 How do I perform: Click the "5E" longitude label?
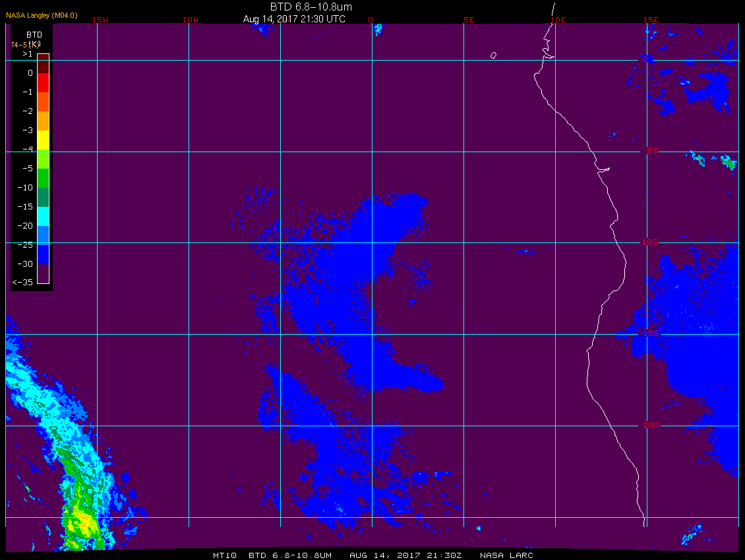coord(469,20)
